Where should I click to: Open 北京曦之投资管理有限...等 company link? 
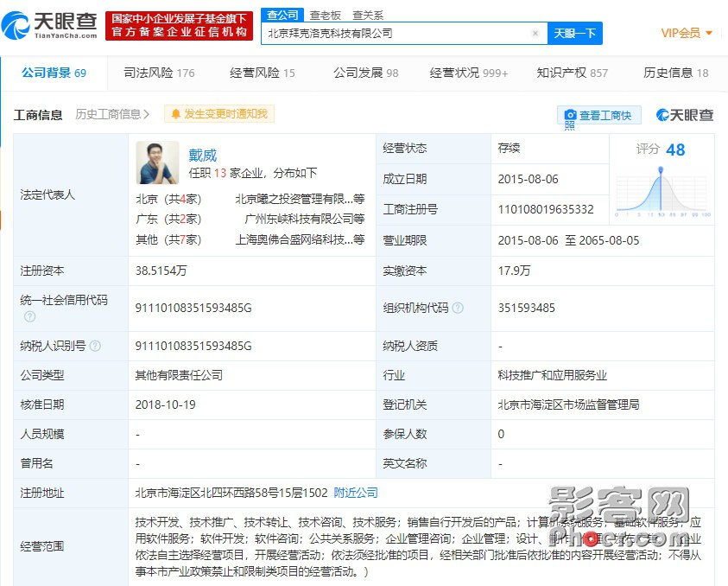coord(300,199)
